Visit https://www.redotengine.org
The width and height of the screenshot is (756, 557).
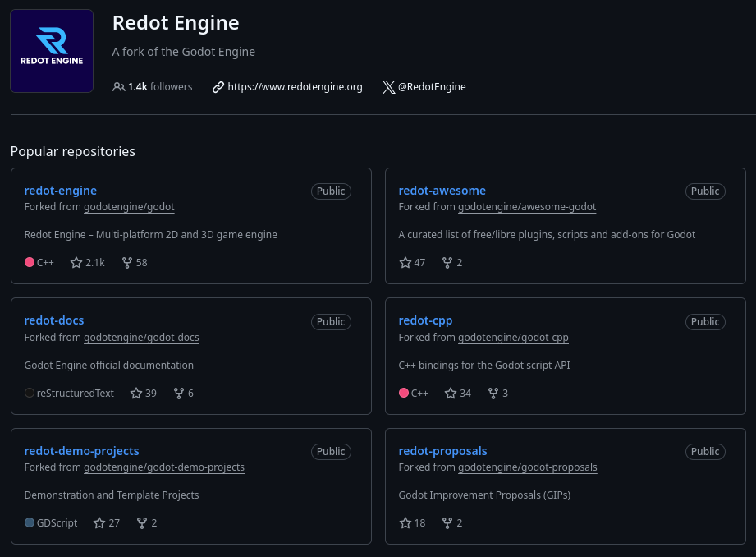(x=294, y=86)
